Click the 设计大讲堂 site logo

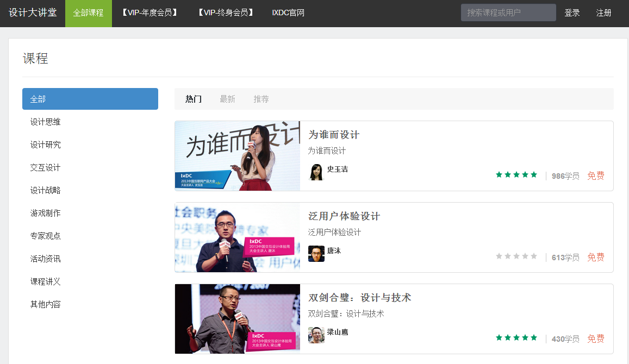33,13
